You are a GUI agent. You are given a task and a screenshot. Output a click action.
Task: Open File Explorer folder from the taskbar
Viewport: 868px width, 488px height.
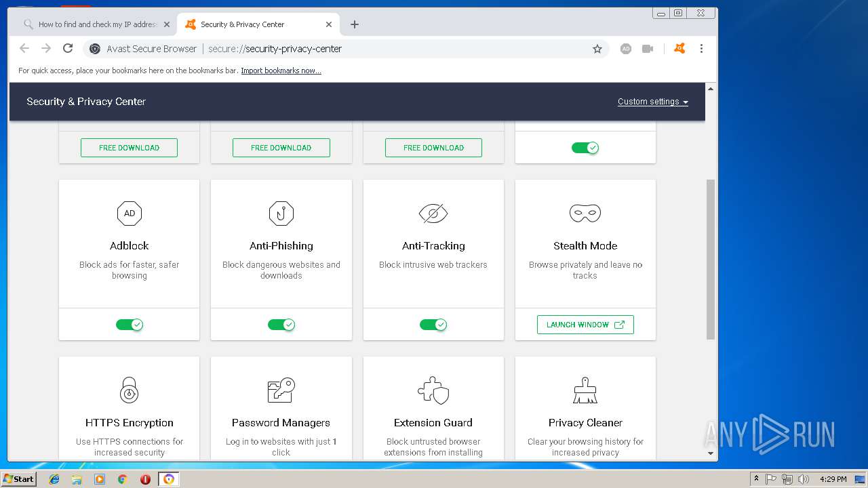pyautogui.click(x=77, y=479)
